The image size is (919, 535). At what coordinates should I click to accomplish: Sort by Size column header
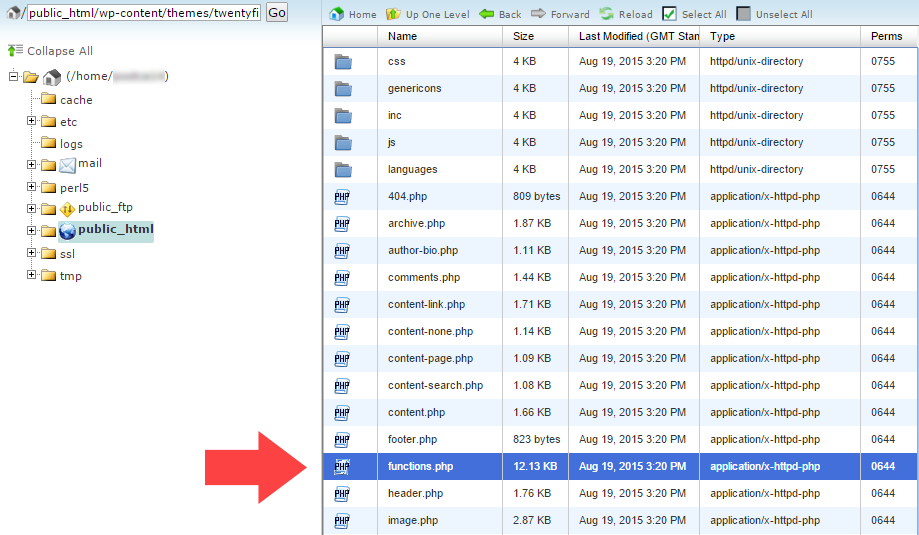pos(523,36)
